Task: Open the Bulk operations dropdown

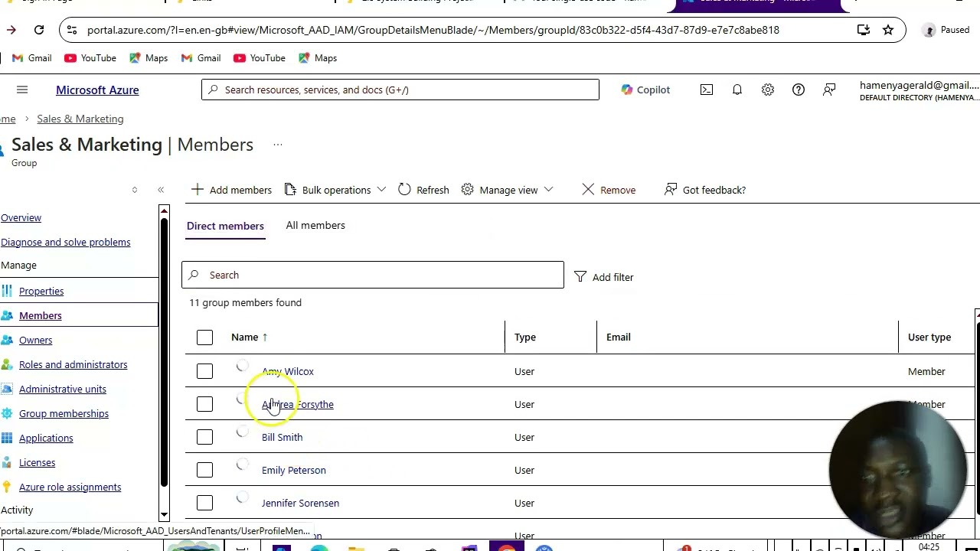Action: coord(335,190)
